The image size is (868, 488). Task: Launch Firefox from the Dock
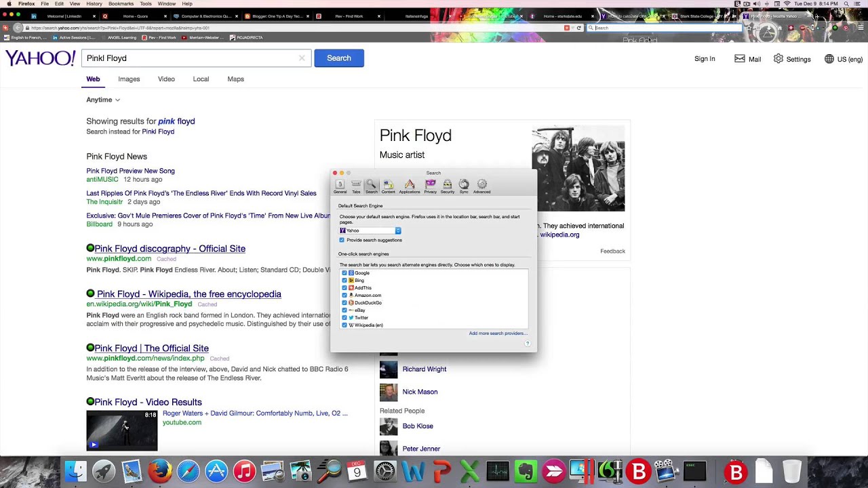point(160,471)
